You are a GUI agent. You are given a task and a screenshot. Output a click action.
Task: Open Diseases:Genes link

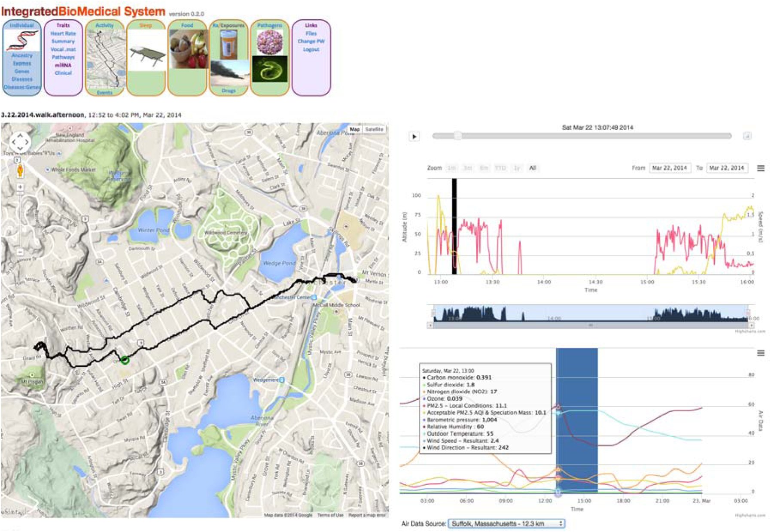(22, 87)
